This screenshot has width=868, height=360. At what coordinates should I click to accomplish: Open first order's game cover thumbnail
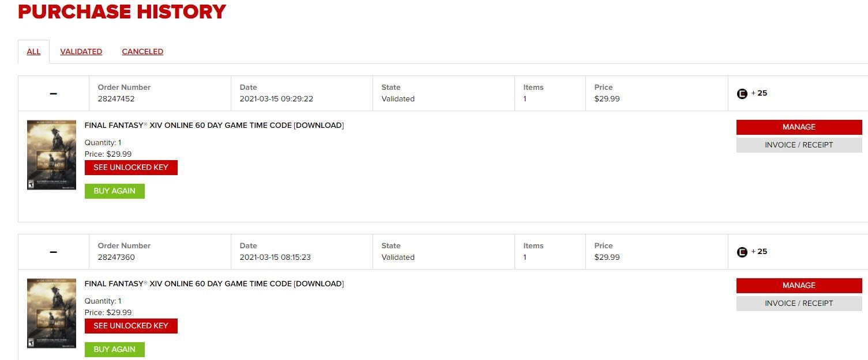pos(51,154)
